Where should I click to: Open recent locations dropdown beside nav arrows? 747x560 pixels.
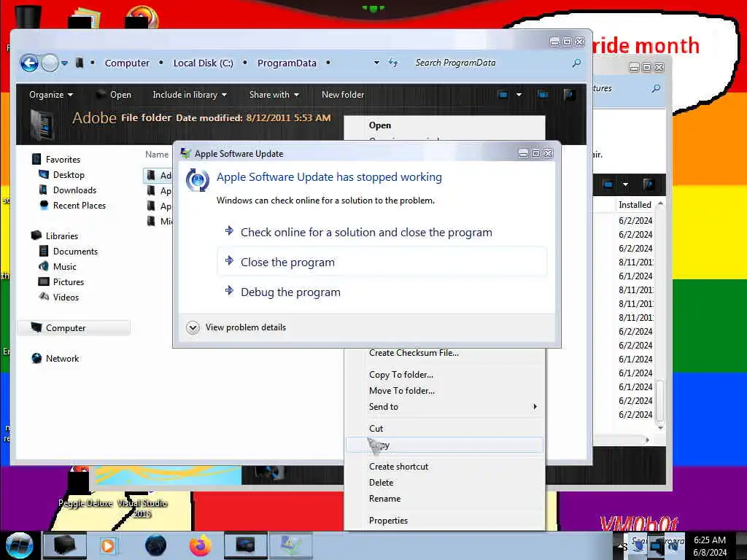click(x=64, y=63)
